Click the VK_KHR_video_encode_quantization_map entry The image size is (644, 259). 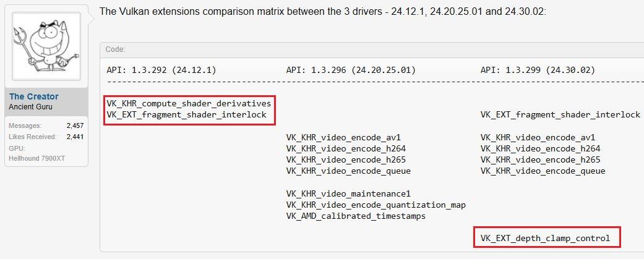click(376, 205)
